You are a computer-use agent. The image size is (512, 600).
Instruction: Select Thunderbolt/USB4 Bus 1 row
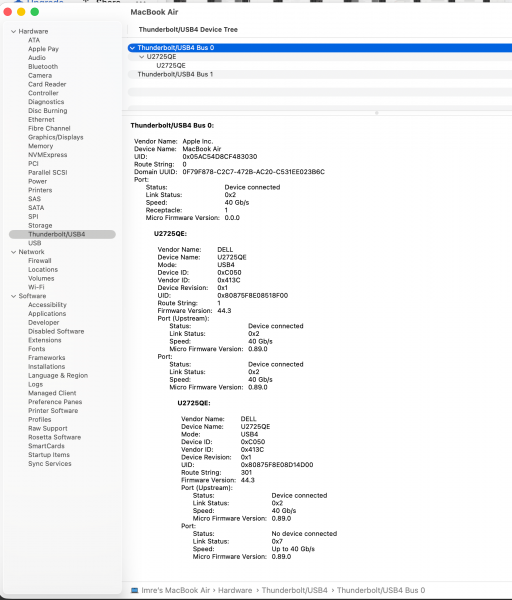[x=320, y=75]
